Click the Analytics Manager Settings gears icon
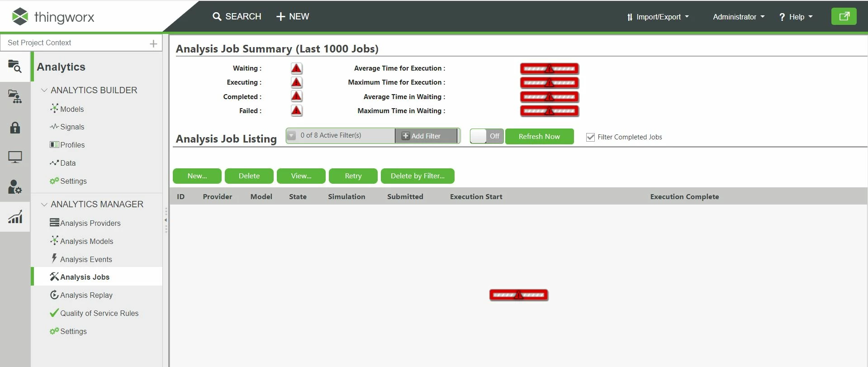Image resolution: width=868 pixels, height=367 pixels. (x=54, y=331)
